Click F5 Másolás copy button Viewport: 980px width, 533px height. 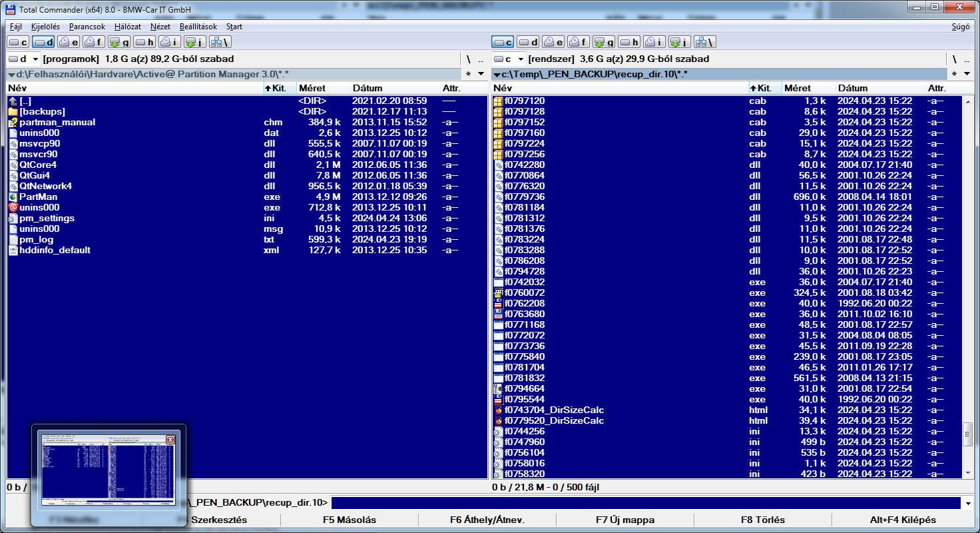350,520
